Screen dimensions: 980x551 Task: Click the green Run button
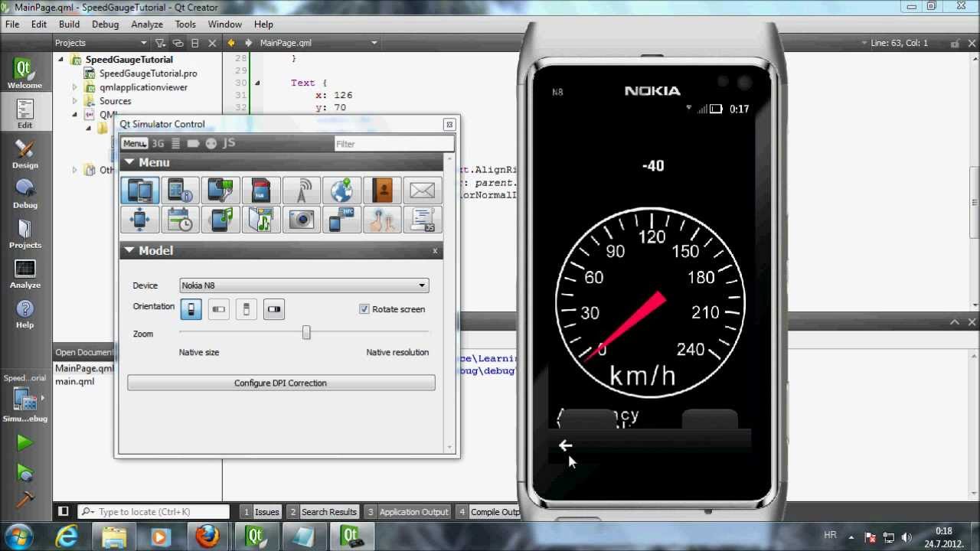(24, 442)
